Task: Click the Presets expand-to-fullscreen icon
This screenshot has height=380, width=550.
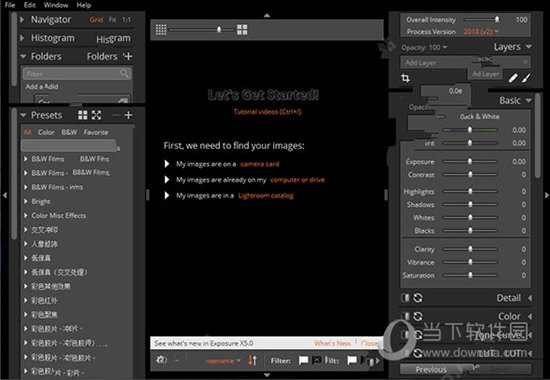Action: pyautogui.click(x=96, y=115)
